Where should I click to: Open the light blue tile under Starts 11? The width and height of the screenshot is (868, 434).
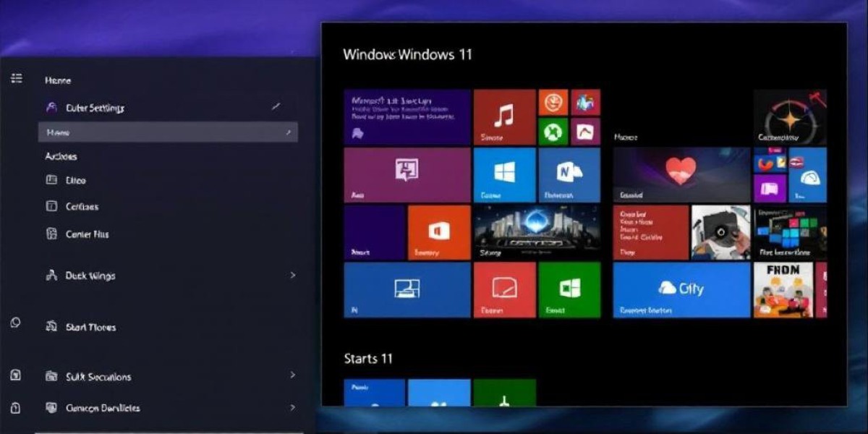[439, 392]
